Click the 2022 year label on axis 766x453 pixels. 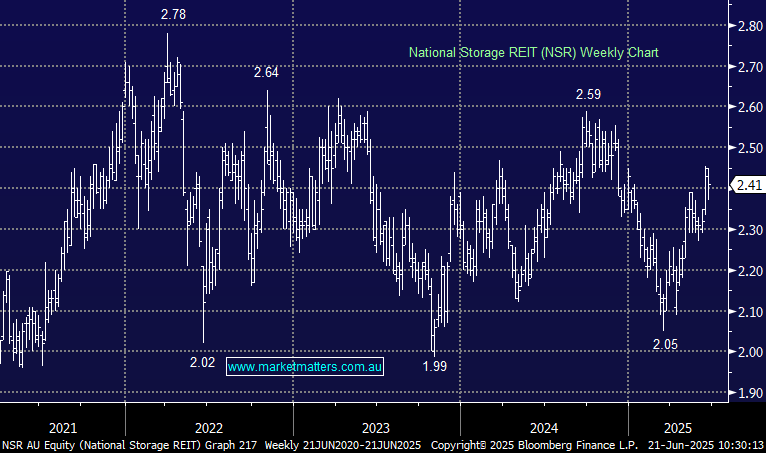pyautogui.click(x=209, y=428)
